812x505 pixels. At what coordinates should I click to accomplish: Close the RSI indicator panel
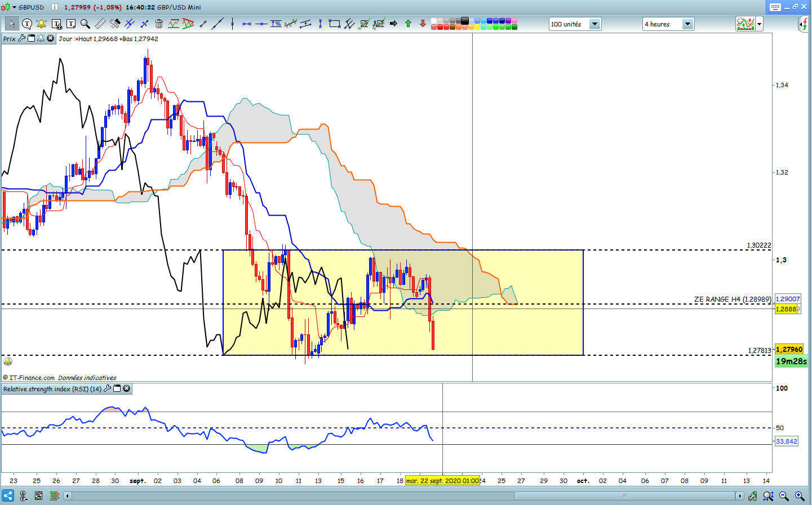click(127, 388)
